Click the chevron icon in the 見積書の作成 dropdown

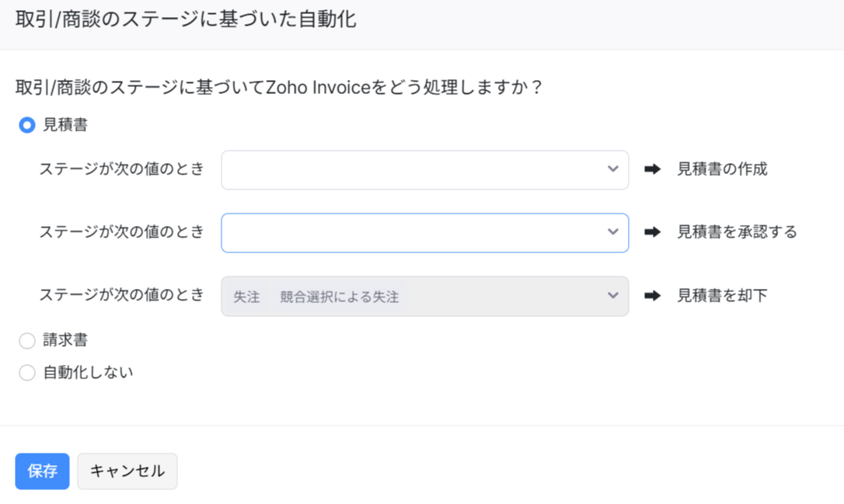pyautogui.click(x=613, y=169)
